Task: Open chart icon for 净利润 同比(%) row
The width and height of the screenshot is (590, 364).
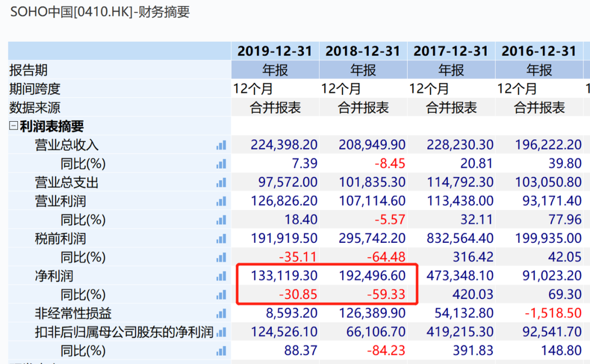Action: [221, 295]
